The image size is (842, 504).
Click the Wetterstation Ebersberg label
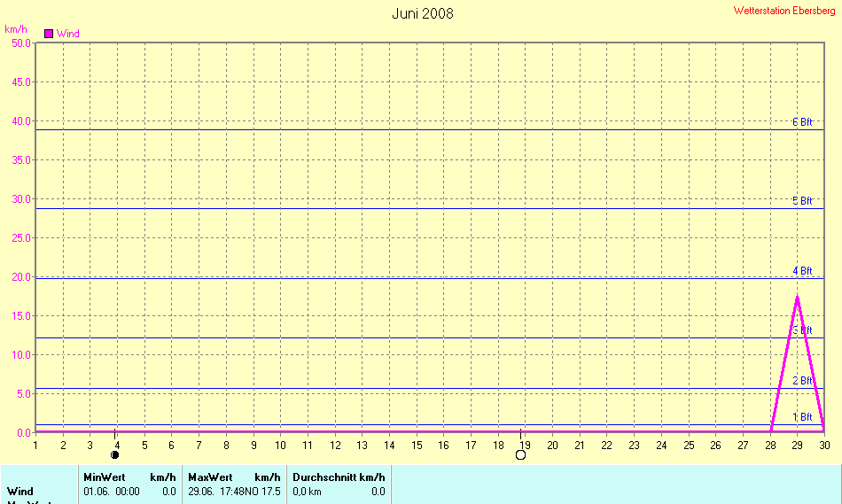coord(784,11)
